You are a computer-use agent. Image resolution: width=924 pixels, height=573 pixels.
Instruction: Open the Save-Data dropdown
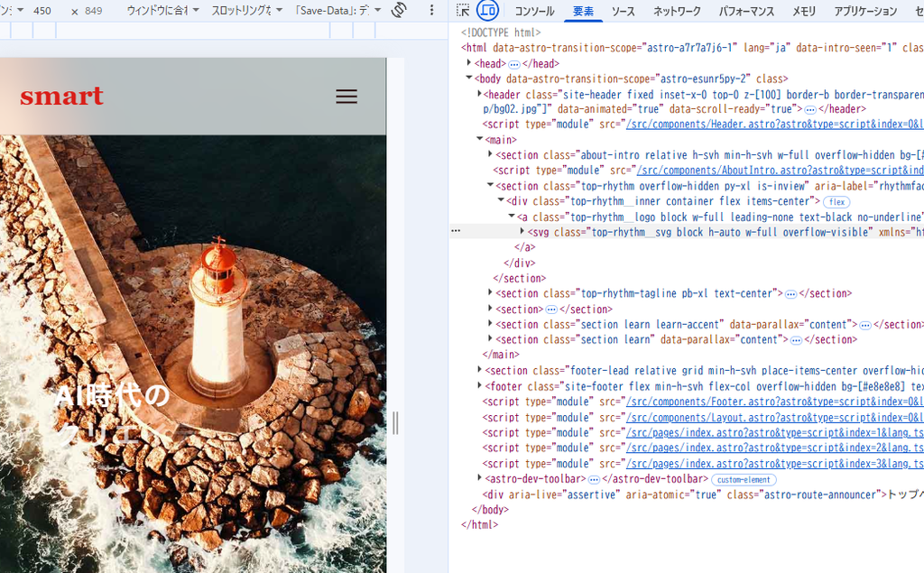pos(337,11)
